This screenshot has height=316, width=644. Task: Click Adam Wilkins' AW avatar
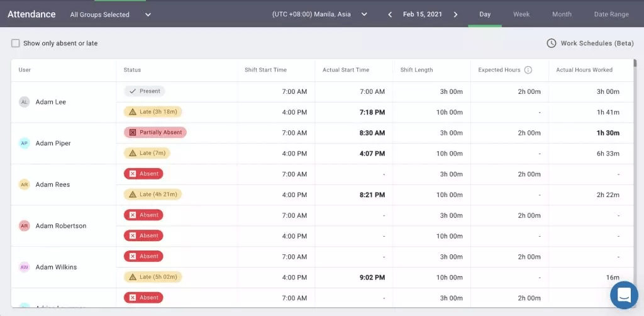pyautogui.click(x=25, y=268)
